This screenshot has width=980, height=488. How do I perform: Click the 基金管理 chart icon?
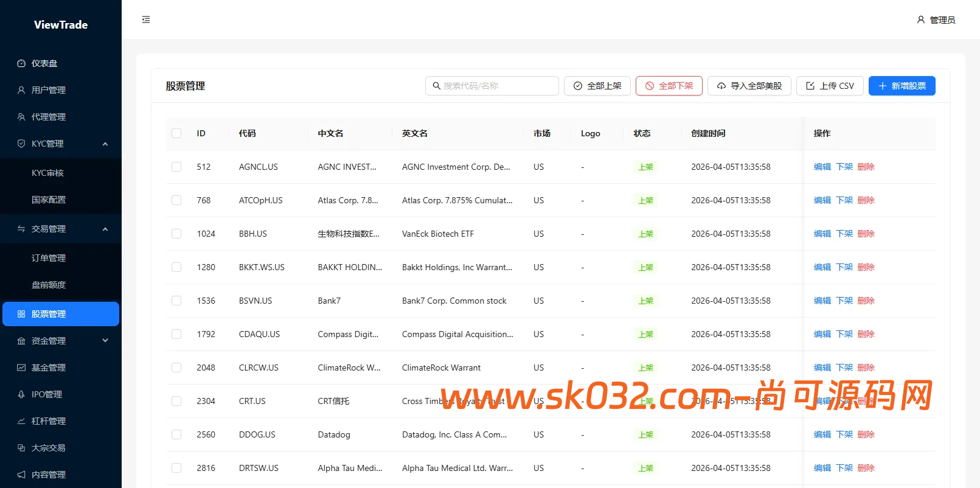(21, 368)
